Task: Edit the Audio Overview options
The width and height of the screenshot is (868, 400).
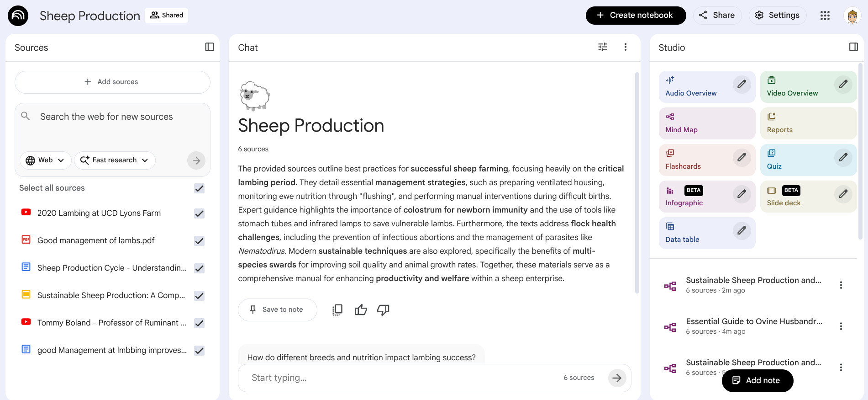Action: tap(742, 84)
